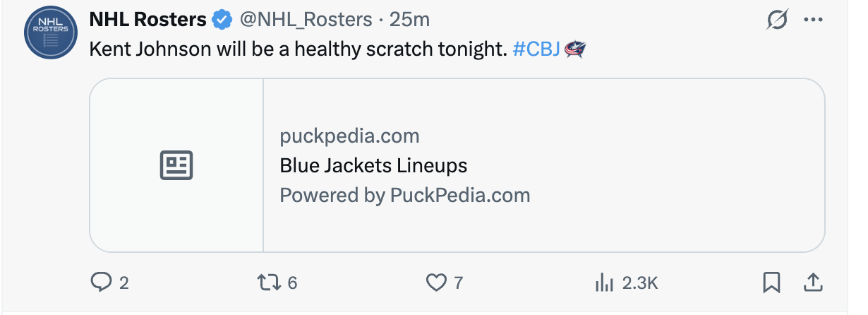Click the #CBJ hashtag
The image size is (868, 315).
point(536,49)
